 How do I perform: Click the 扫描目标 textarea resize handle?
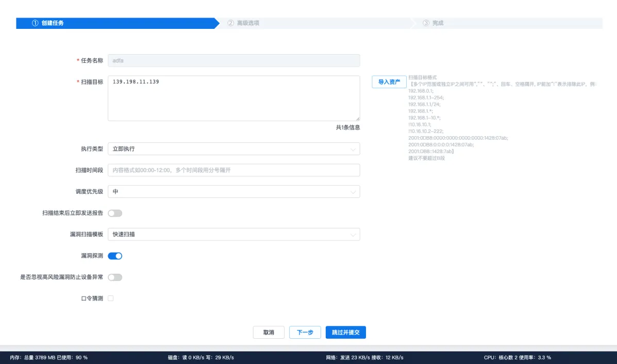(x=357, y=119)
